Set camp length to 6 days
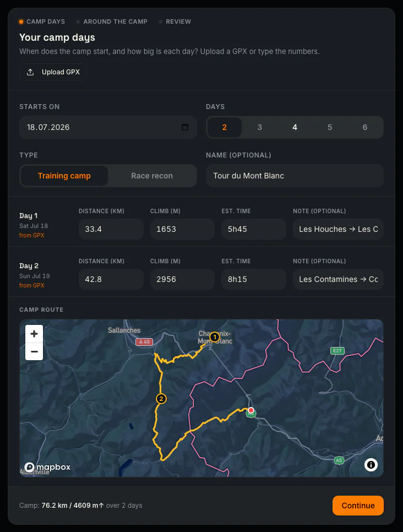Screen dimensions: 403x532 click(365, 127)
